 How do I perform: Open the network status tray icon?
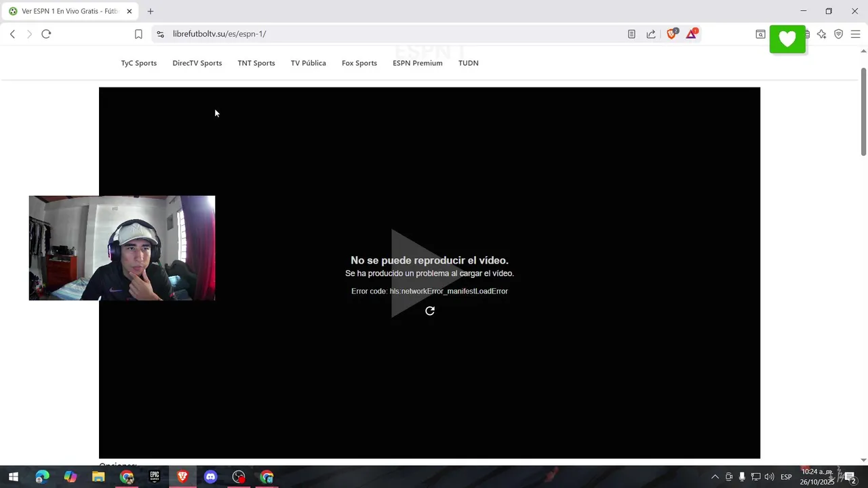coord(756,477)
